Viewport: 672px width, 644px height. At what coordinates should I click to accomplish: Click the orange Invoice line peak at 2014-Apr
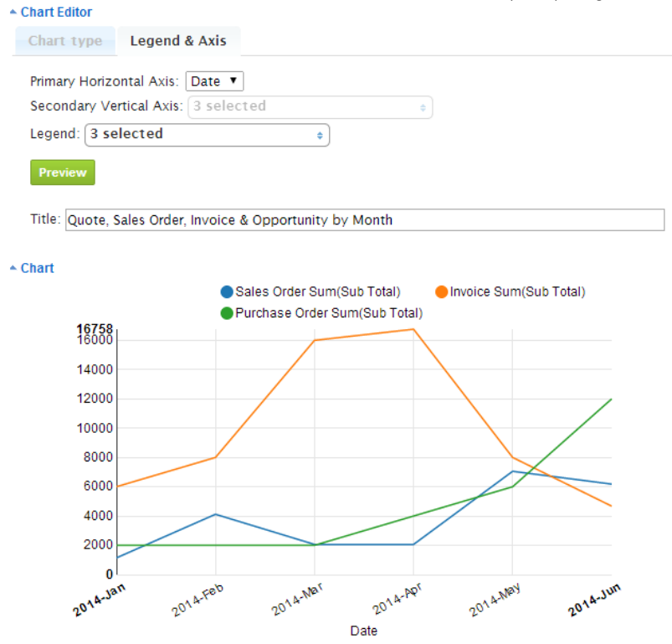tap(413, 329)
